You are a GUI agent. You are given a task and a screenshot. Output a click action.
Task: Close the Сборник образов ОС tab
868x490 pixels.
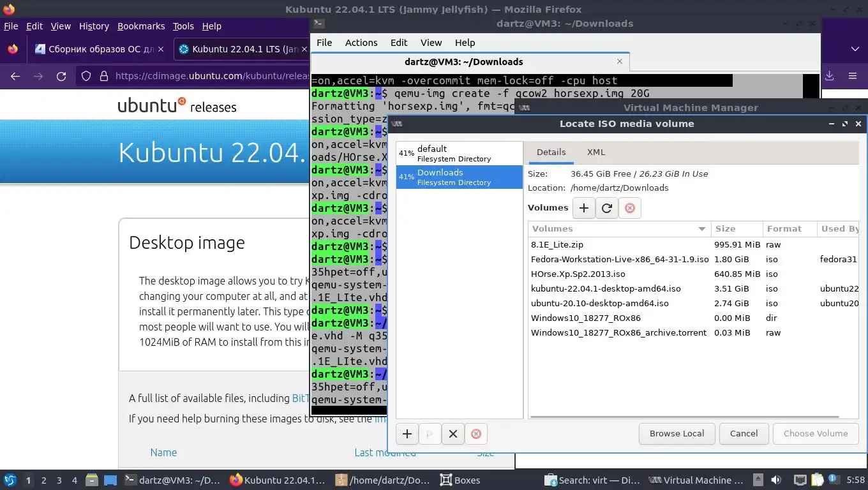pyautogui.click(x=160, y=49)
